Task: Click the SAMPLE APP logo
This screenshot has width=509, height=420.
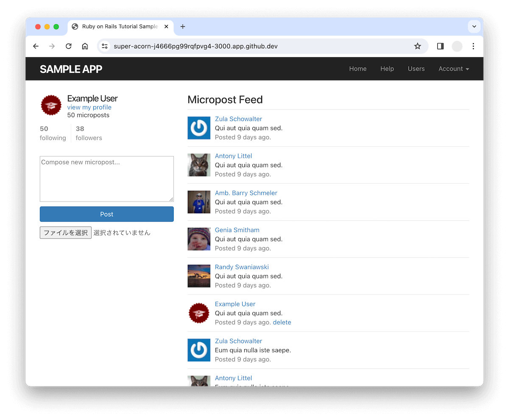Action: 71,69
